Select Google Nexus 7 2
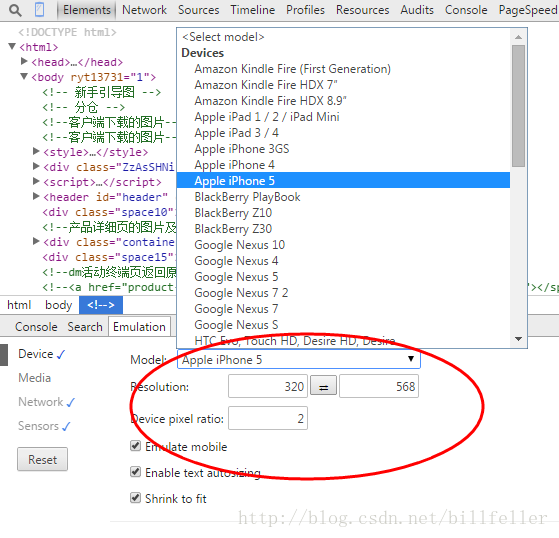The height and width of the screenshot is (538, 559). 343,293
